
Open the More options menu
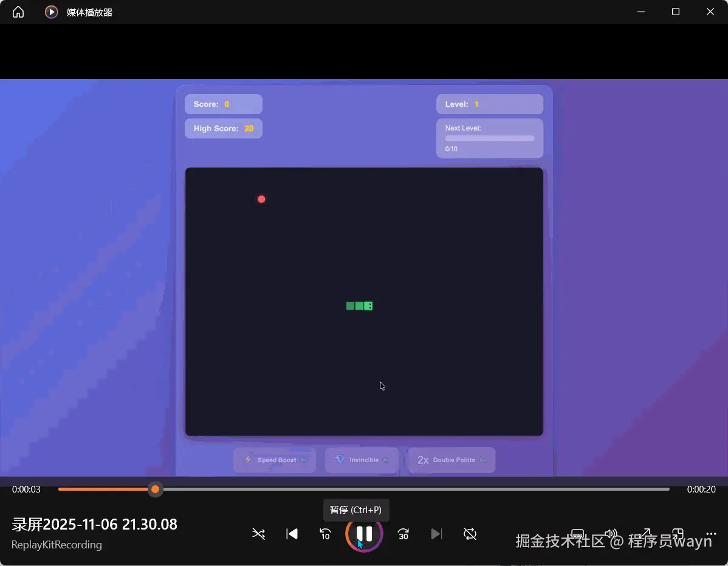[710, 534]
